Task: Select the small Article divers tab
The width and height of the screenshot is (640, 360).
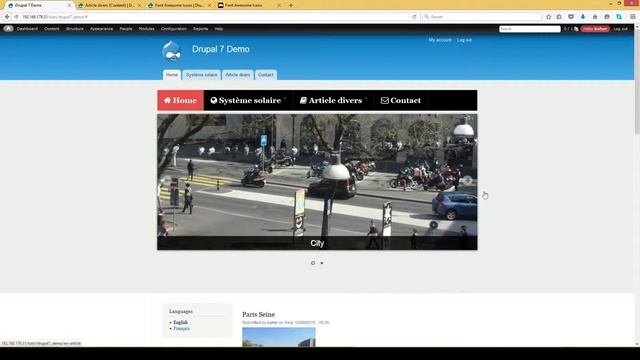Action: point(238,75)
